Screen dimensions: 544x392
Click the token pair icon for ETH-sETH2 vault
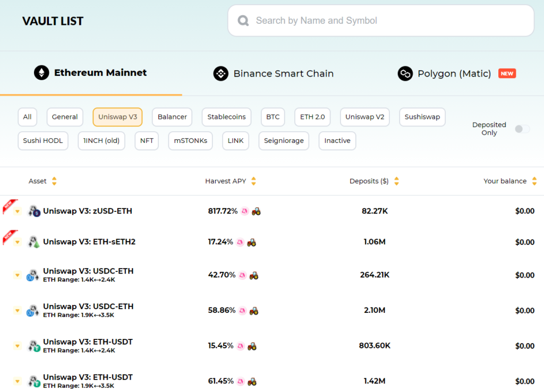(x=34, y=242)
